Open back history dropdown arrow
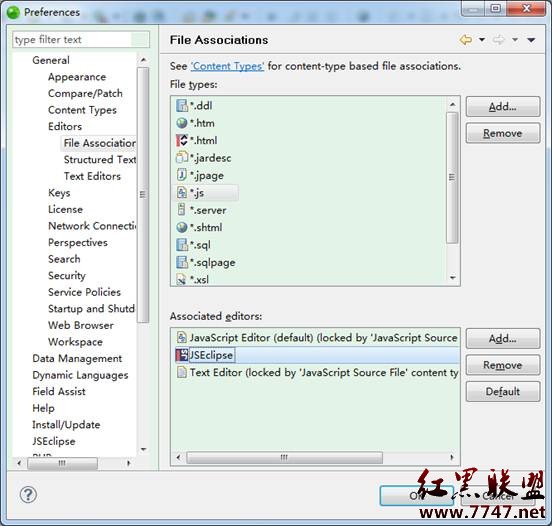Image resolution: width=552 pixels, height=526 pixels. [x=482, y=40]
